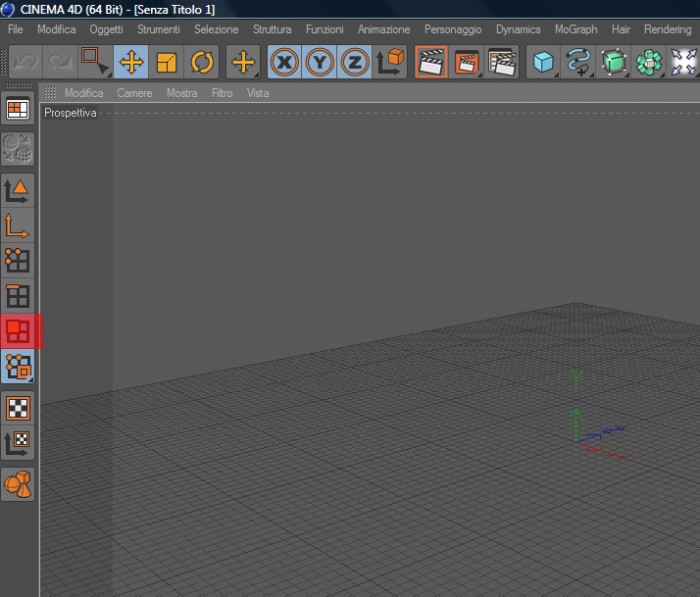
Task: Open the viewport Camere menu
Action: 134,93
